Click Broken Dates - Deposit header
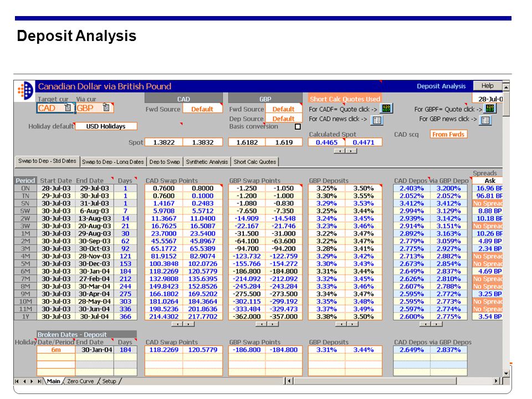This screenshot has height=399, width=532. pyautogui.click(x=86, y=335)
